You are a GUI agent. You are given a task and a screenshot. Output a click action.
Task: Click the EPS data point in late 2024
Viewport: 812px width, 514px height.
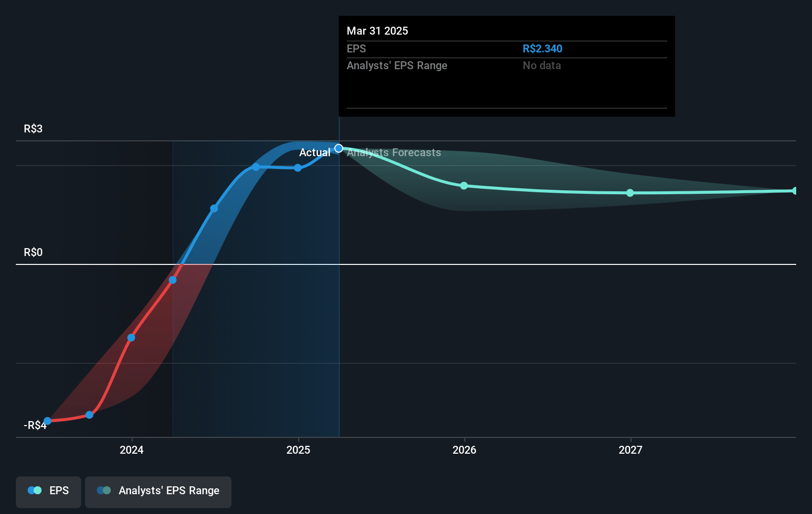pyautogui.click(x=256, y=167)
